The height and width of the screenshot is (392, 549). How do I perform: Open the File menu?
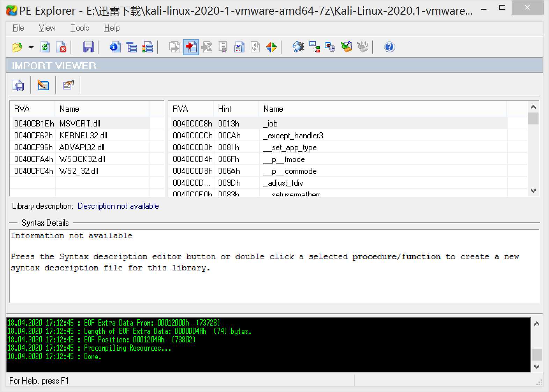pyautogui.click(x=18, y=28)
